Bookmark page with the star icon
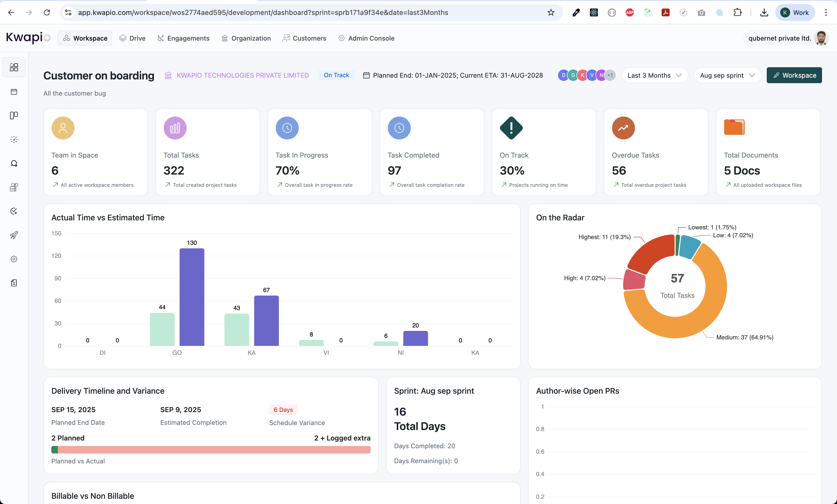This screenshot has width=837, height=504. (x=551, y=12)
